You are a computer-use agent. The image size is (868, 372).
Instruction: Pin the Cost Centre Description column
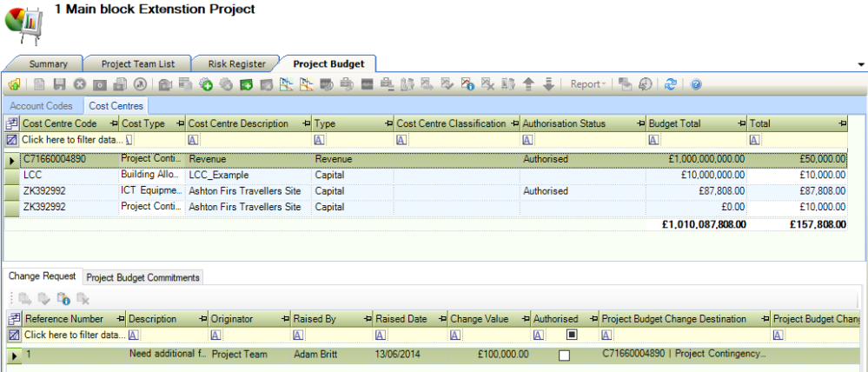point(302,123)
